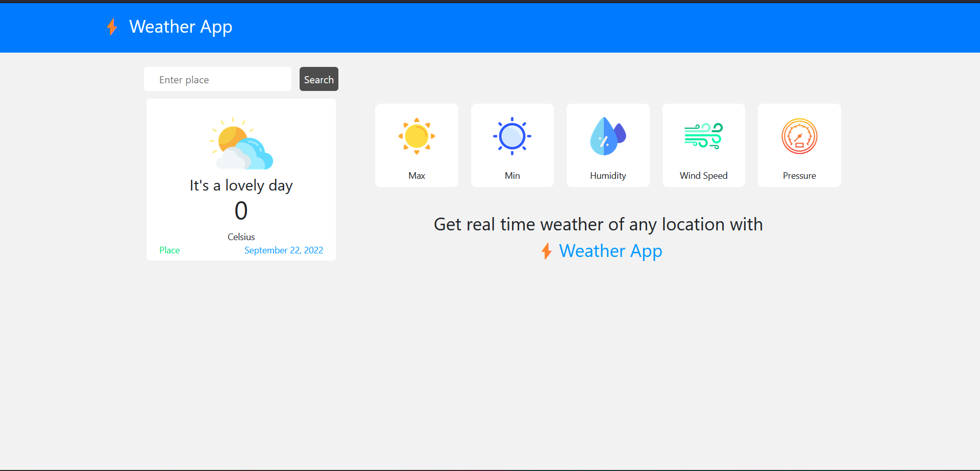Screen dimensions: 980x471
Task: Click the Pressure gauge icon
Action: 799,136
